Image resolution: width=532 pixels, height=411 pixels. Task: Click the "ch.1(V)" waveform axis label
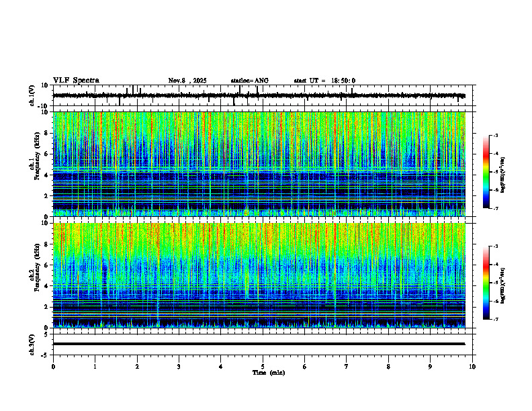click(x=32, y=95)
